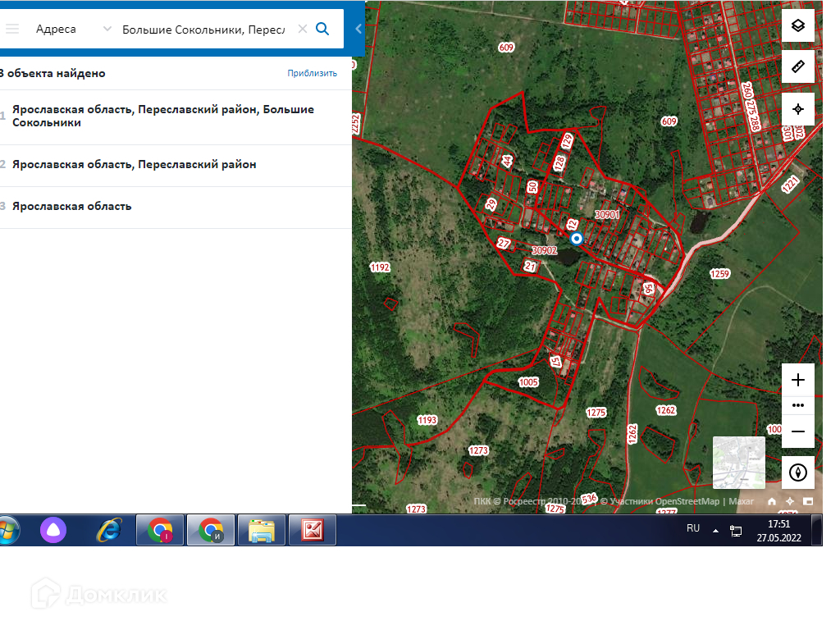Zoom in with the plus button

coord(797,380)
